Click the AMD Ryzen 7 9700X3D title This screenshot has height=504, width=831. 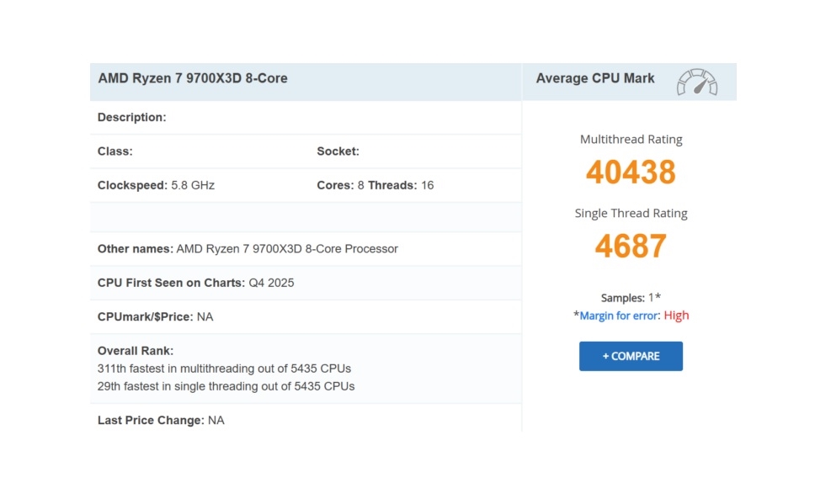(x=192, y=77)
